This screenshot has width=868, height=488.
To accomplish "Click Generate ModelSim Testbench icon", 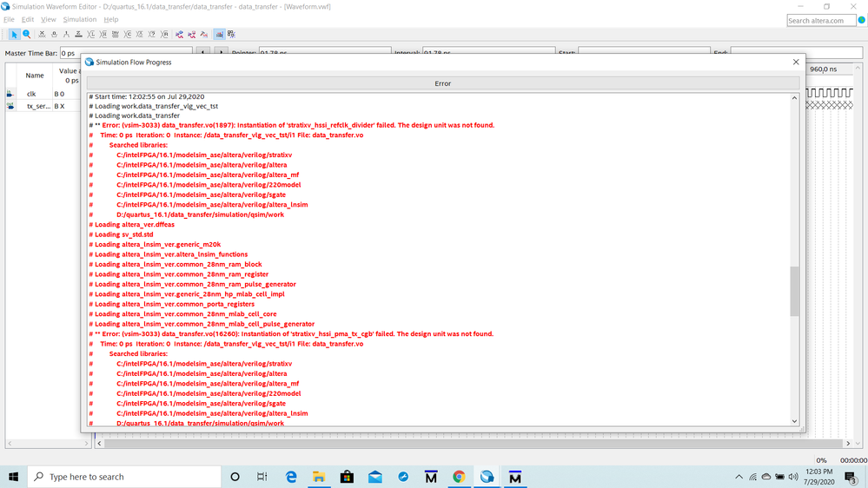I will [203, 35].
